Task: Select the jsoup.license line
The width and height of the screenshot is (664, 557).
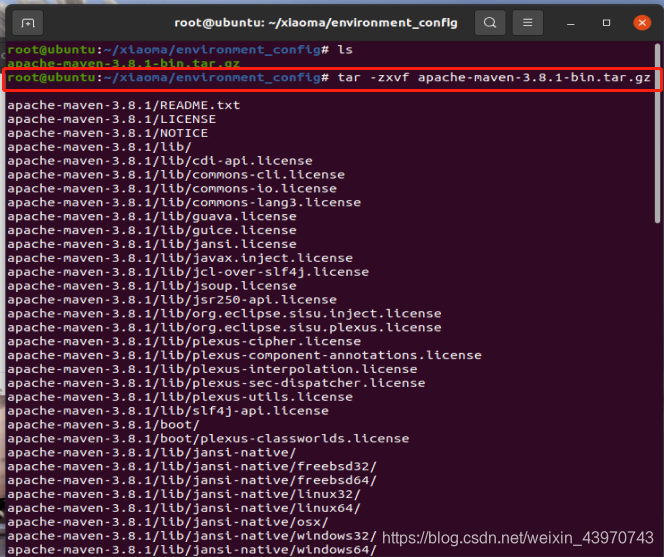Action: pos(152,286)
